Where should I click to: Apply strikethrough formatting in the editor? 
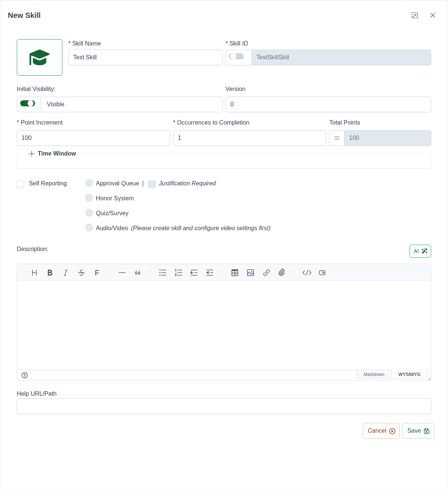coord(81,273)
